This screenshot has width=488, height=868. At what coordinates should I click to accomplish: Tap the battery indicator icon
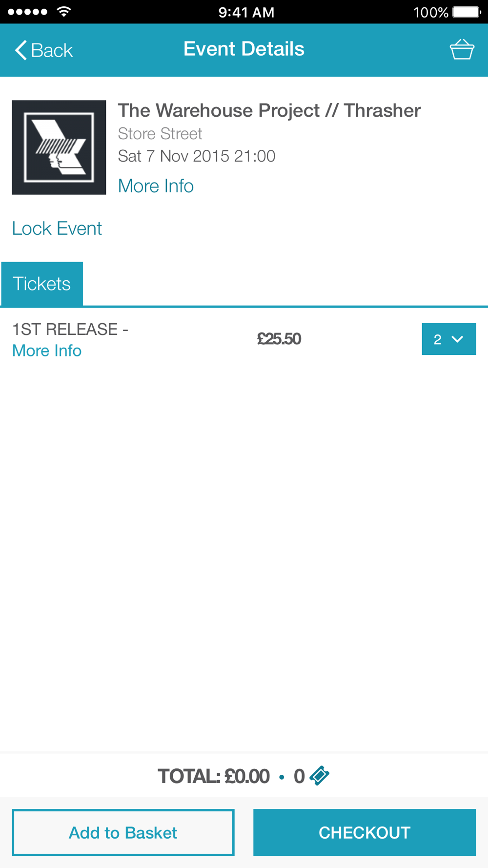coord(466,12)
